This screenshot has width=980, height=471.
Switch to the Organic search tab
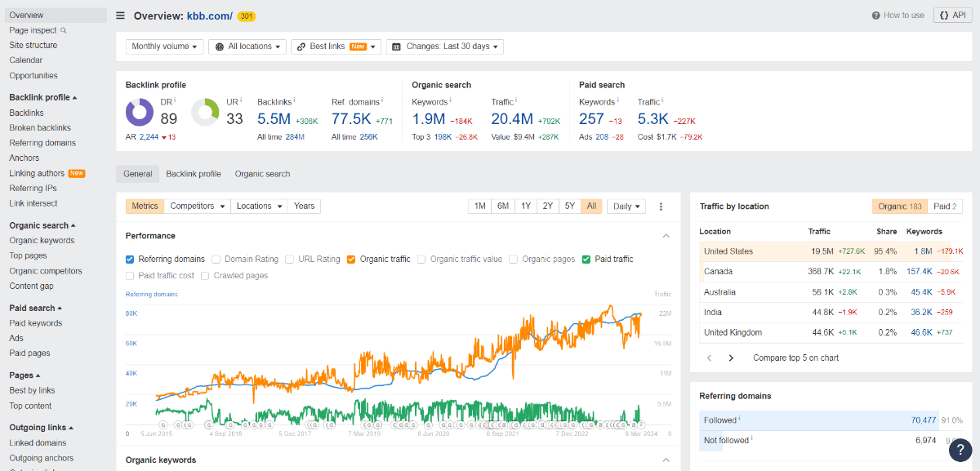(263, 174)
